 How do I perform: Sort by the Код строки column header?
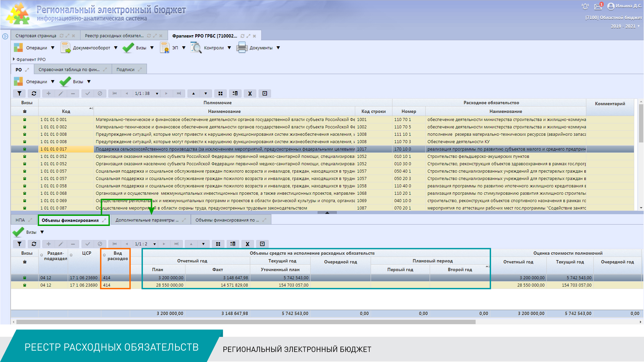click(x=373, y=111)
